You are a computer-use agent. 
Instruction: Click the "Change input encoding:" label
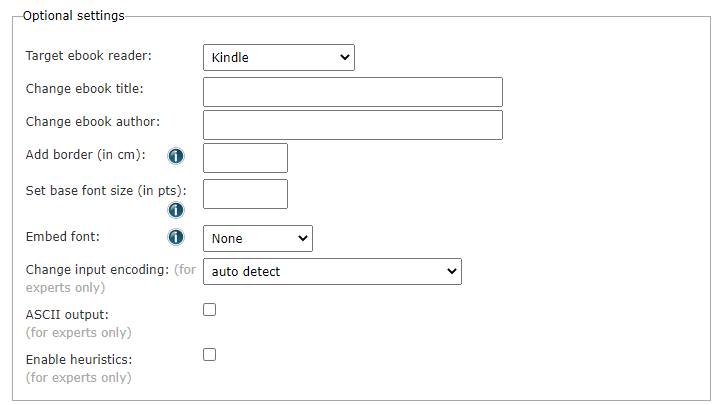(x=97, y=270)
